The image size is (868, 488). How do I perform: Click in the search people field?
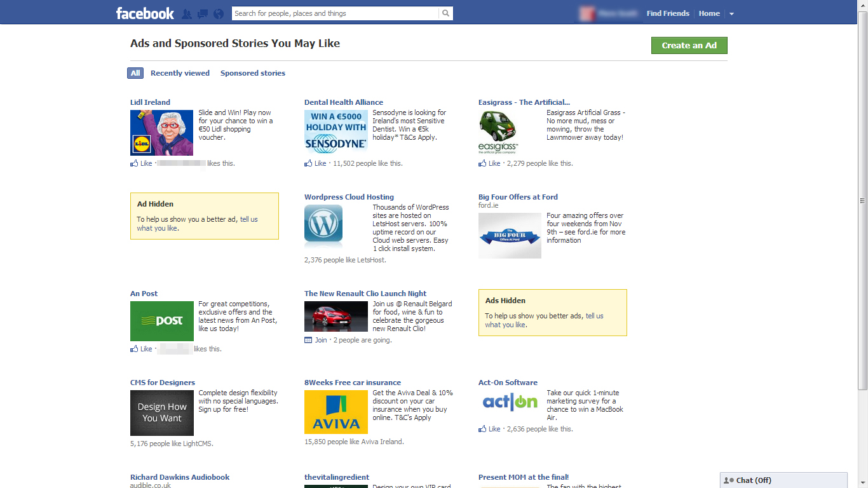tap(335, 13)
